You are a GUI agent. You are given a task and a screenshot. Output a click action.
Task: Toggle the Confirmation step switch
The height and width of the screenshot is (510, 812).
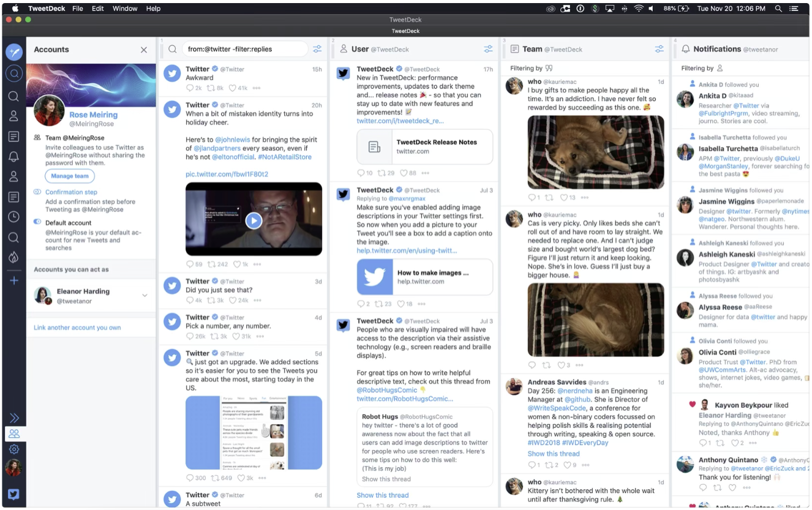point(37,192)
